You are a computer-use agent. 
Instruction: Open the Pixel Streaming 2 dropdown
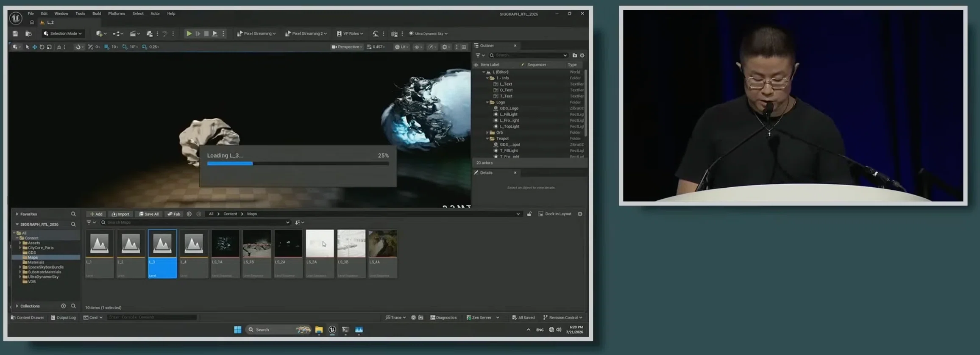click(x=306, y=33)
